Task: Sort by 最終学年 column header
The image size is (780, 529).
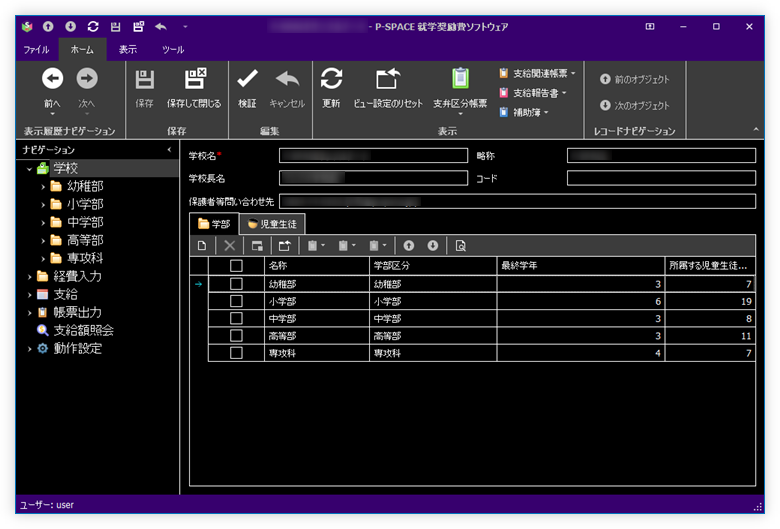Action: click(x=581, y=265)
